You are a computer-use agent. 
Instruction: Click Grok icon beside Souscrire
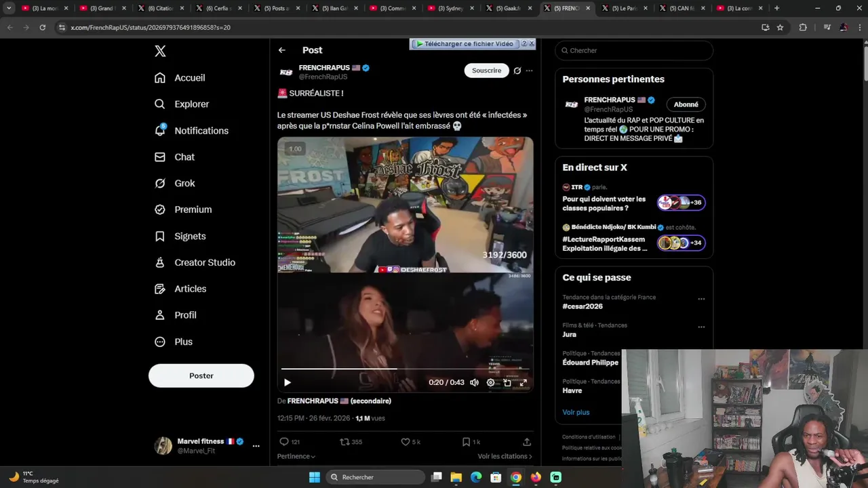pyautogui.click(x=517, y=70)
